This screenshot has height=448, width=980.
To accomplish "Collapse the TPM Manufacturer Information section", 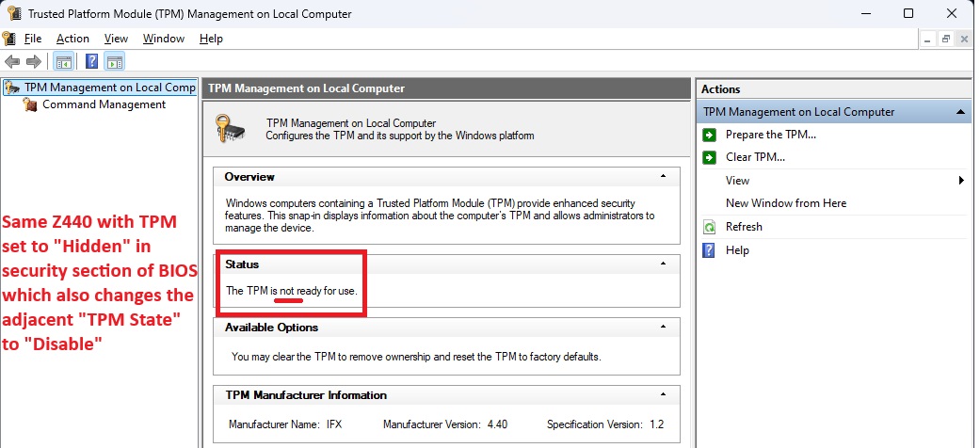I will point(663,395).
